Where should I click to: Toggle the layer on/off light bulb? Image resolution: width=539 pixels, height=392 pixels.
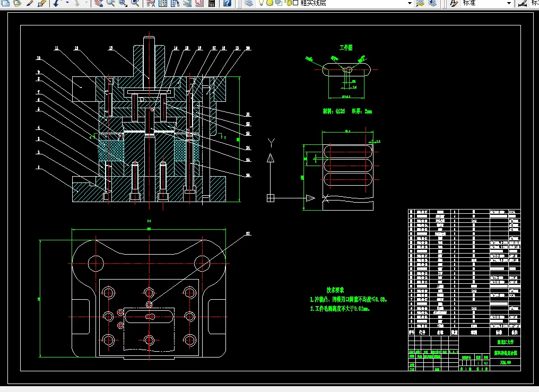click(262, 3)
